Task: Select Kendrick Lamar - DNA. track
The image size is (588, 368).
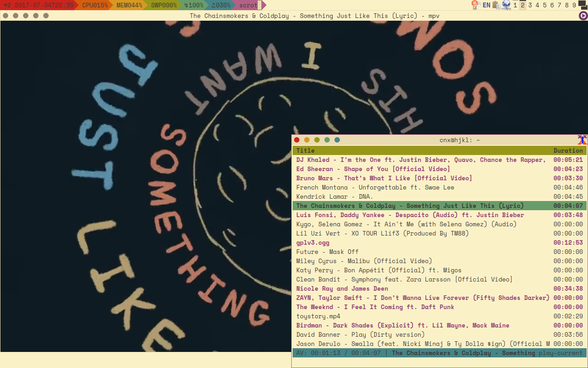Action: (x=440, y=196)
